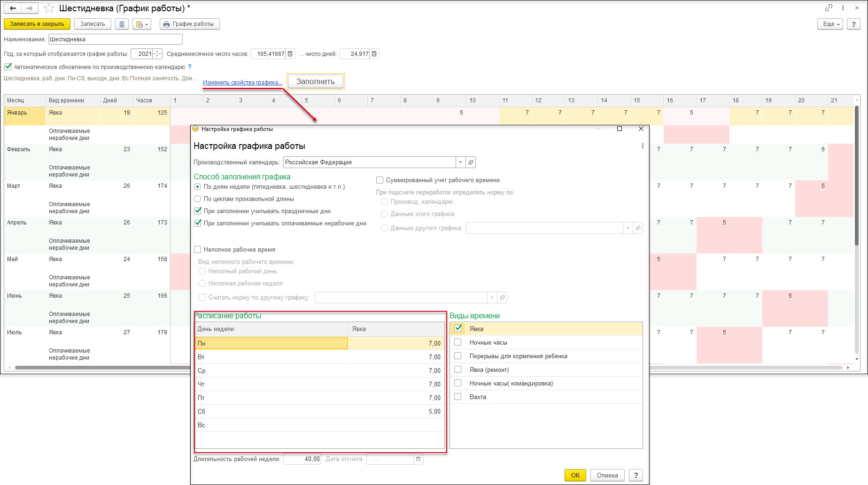The height and width of the screenshot is (485, 868).
Task: Open calculator for average monthly hours
Action: (290, 54)
